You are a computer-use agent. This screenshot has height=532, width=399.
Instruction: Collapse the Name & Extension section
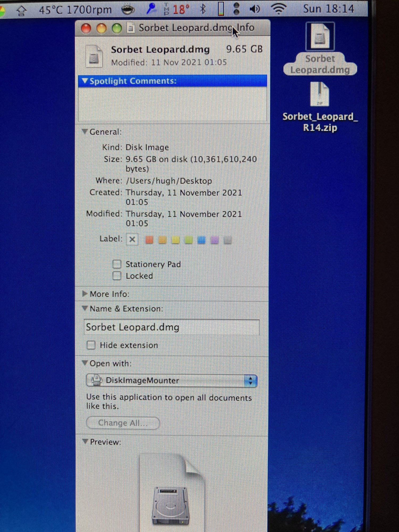click(85, 308)
